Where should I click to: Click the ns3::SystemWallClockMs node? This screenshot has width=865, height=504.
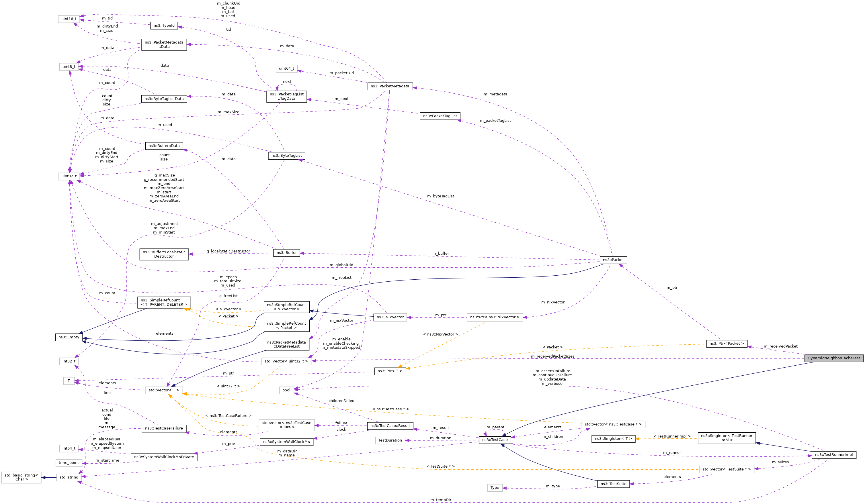click(287, 442)
